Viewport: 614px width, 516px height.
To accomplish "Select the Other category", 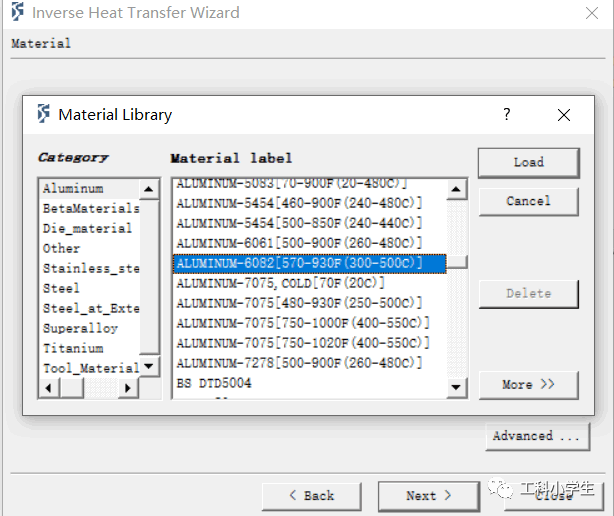I will pos(90,248).
